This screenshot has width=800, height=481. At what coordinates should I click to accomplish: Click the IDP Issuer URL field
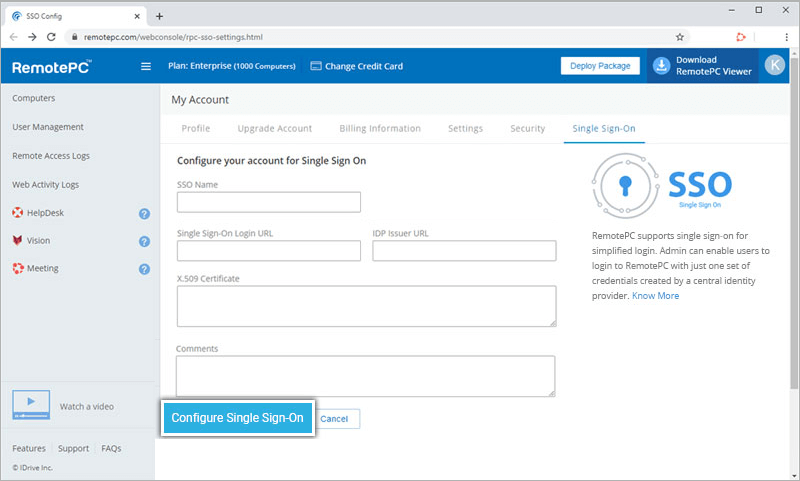(x=464, y=251)
